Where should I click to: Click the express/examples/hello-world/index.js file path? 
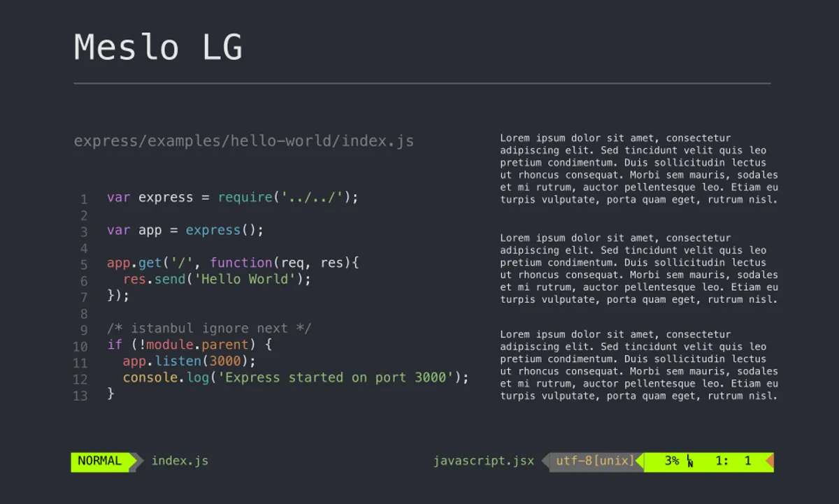(x=244, y=142)
